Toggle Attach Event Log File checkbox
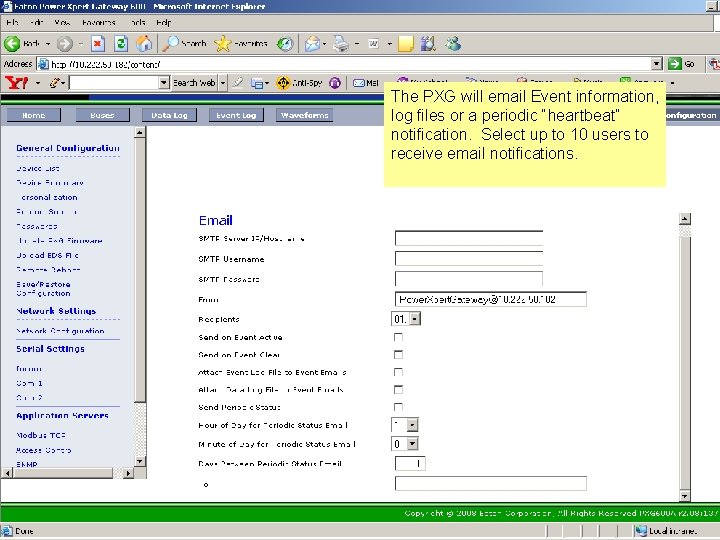 point(398,372)
